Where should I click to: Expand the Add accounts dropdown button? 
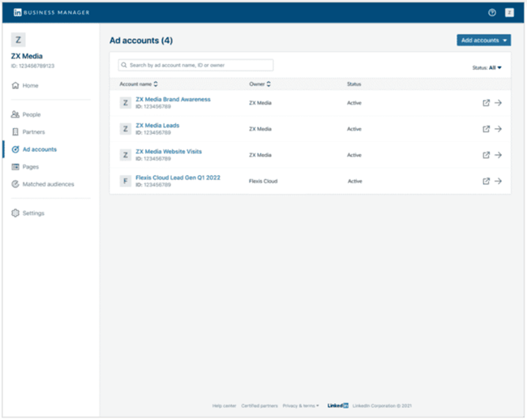click(483, 40)
